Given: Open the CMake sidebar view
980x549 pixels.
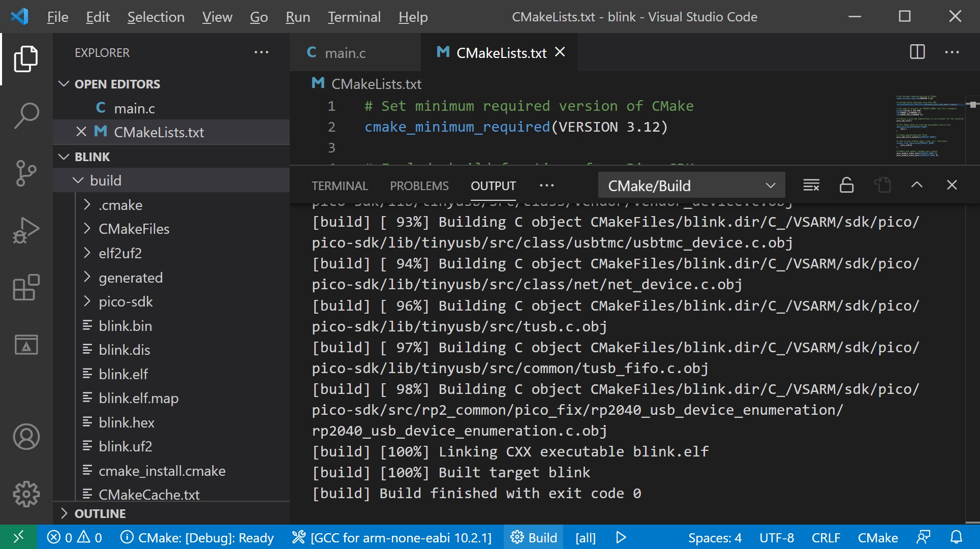Looking at the screenshot, I should coord(26,345).
